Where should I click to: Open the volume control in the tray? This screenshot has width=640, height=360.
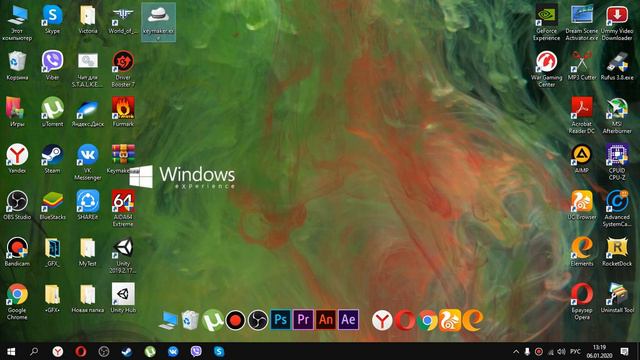[562, 351]
